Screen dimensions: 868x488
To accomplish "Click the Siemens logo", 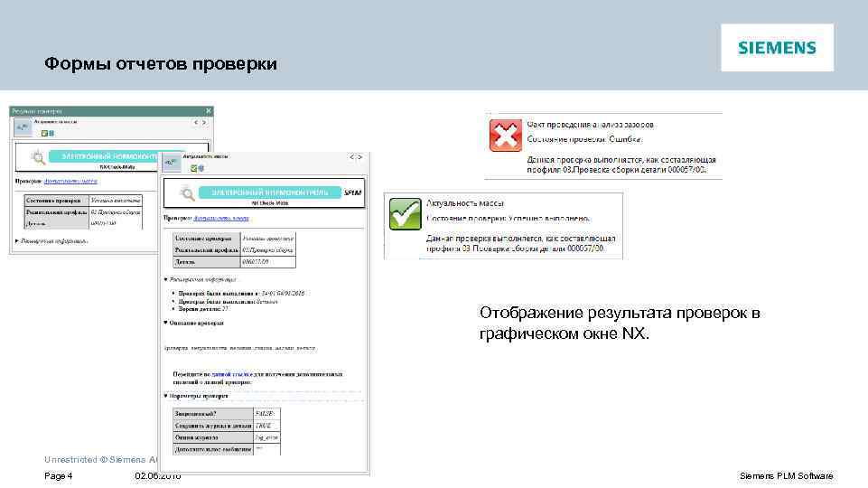I will point(777,48).
